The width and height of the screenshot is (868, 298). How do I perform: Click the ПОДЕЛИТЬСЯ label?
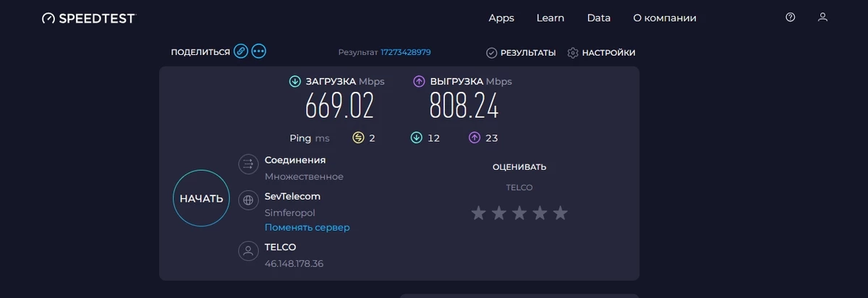pyautogui.click(x=200, y=52)
